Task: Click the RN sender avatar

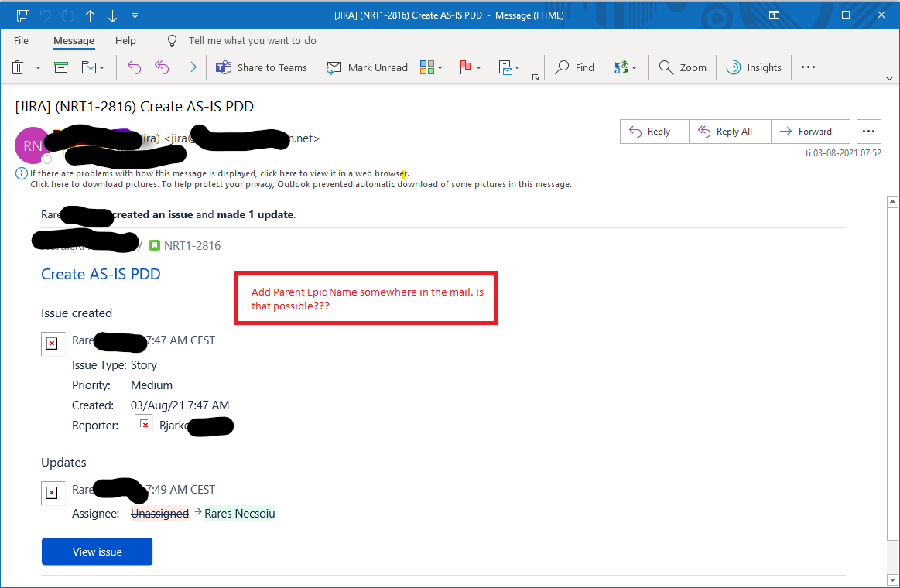Action: (33, 145)
